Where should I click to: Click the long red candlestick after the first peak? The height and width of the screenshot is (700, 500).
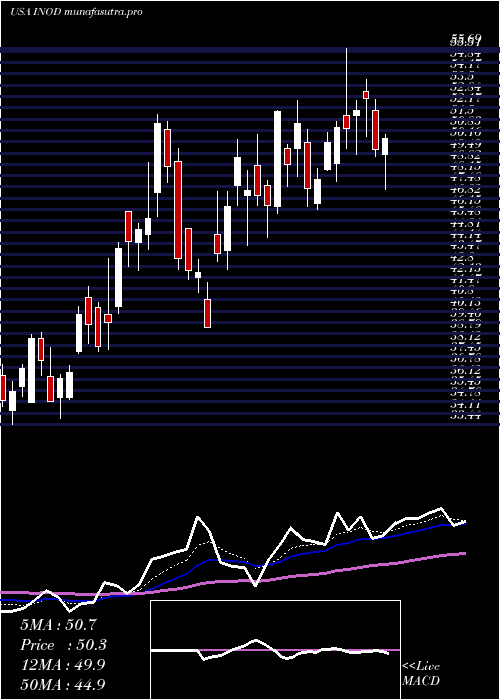(178, 210)
